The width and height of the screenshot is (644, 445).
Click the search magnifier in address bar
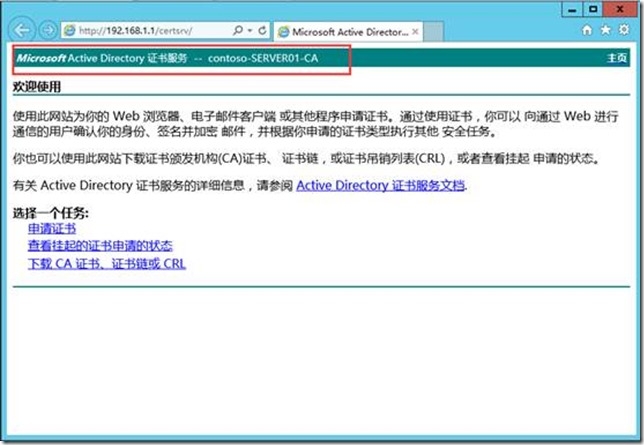[238, 30]
